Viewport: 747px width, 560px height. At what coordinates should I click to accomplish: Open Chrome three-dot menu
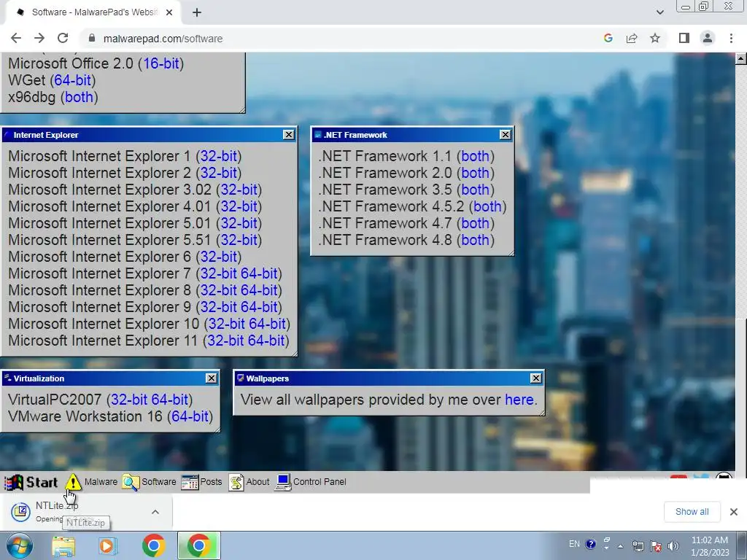coord(731,38)
